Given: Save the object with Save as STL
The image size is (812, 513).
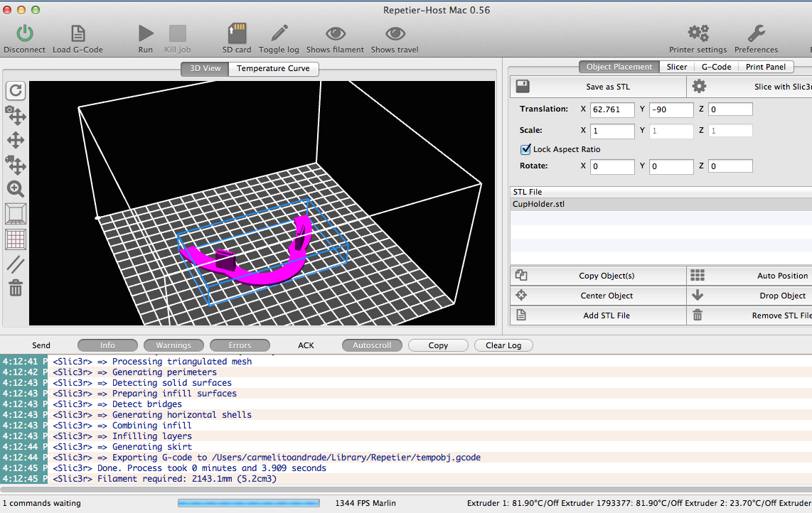Looking at the screenshot, I should pos(598,87).
